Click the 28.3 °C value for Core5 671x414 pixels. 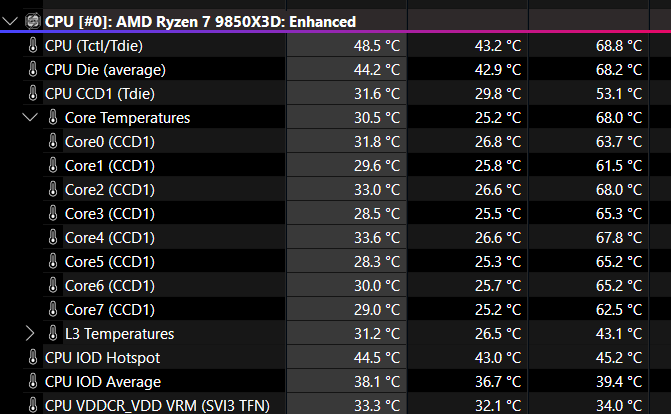(377, 262)
